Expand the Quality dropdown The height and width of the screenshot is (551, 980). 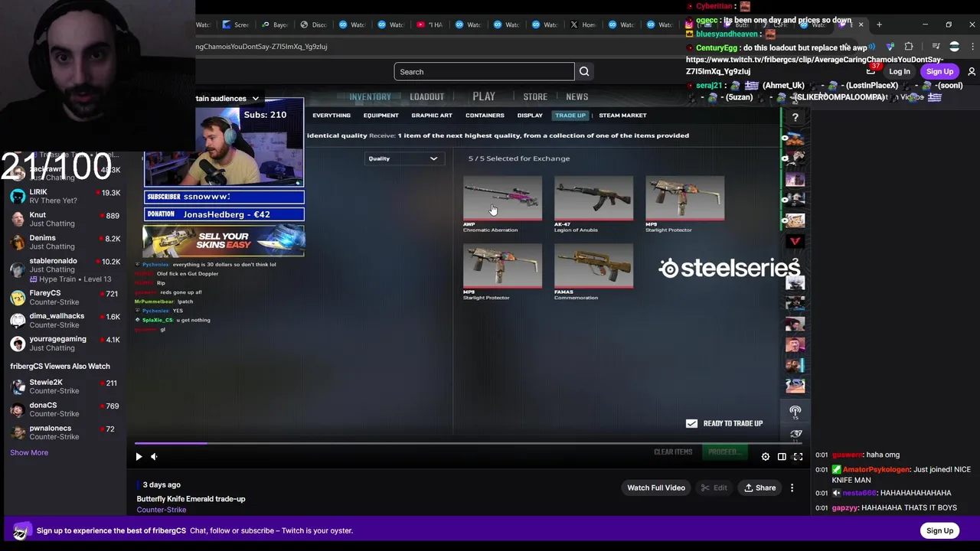click(403, 158)
